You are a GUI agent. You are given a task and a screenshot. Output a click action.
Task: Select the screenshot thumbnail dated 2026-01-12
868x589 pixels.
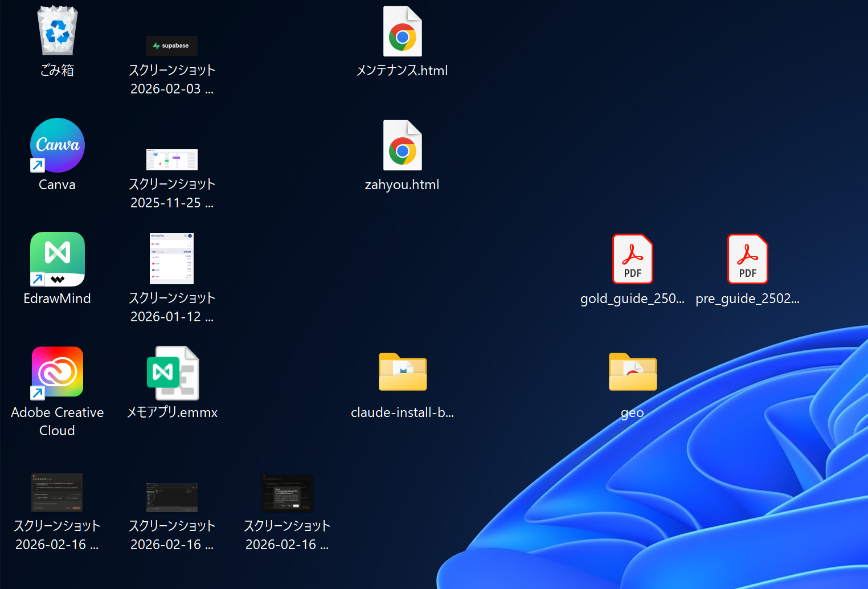coord(172,259)
